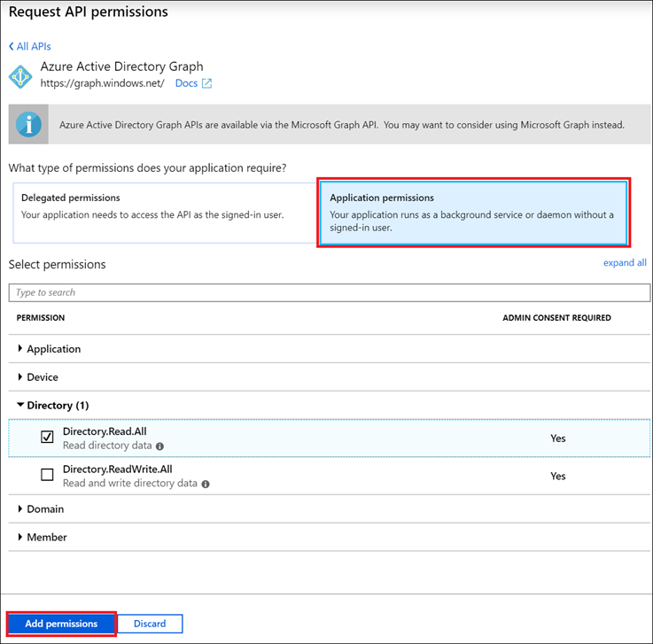
Task: Expand the Application permission group
Action: tap(329, 349)
